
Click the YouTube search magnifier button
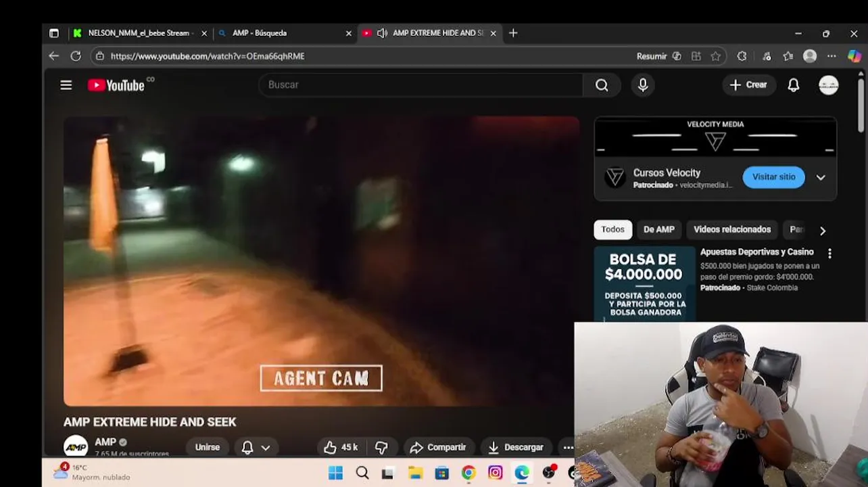[602, 85]
